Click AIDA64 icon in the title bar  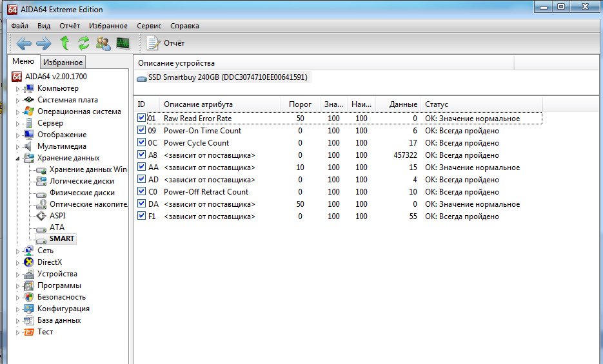pos(12,9)
